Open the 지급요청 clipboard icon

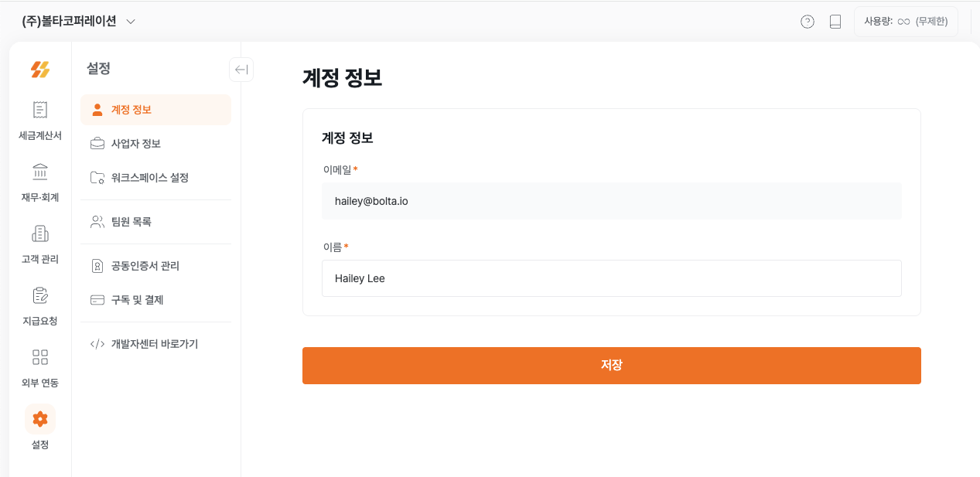point(40,296)
